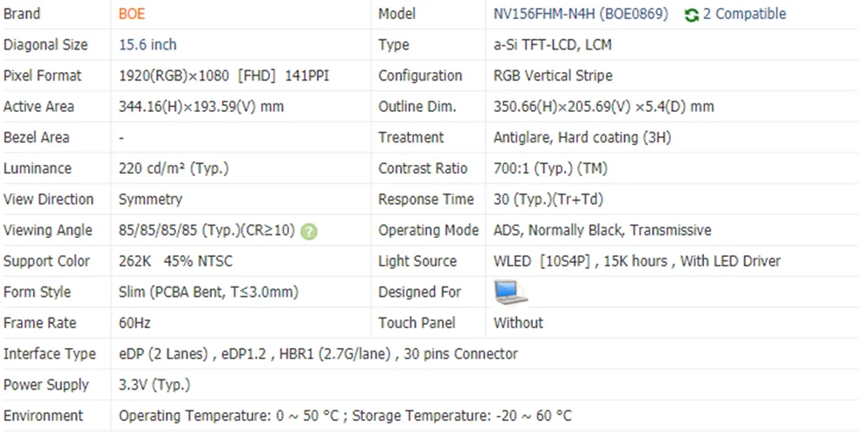Open the BOE brand link
Image resolution: width=868 pixels, height=434 pixels.
pos(131,14)
